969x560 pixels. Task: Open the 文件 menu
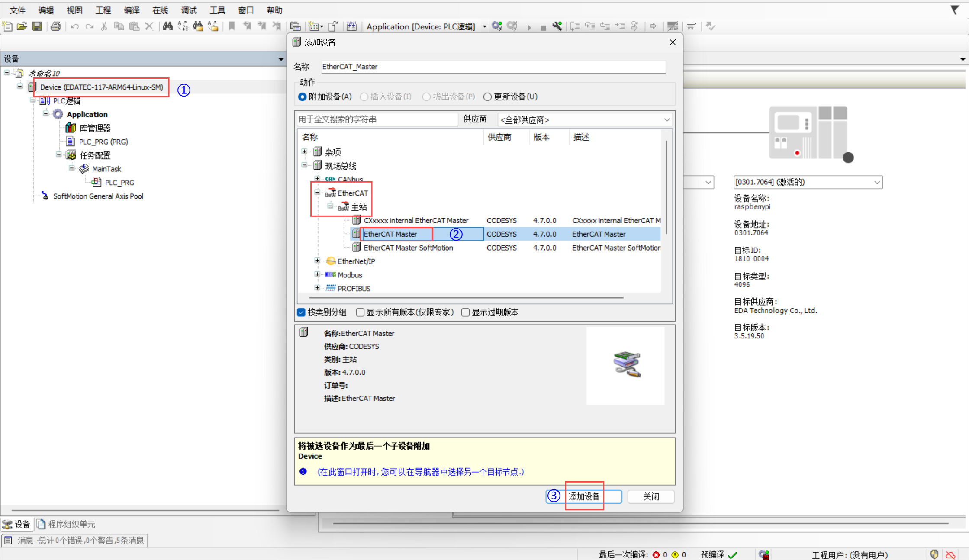(x=17, y=10)
